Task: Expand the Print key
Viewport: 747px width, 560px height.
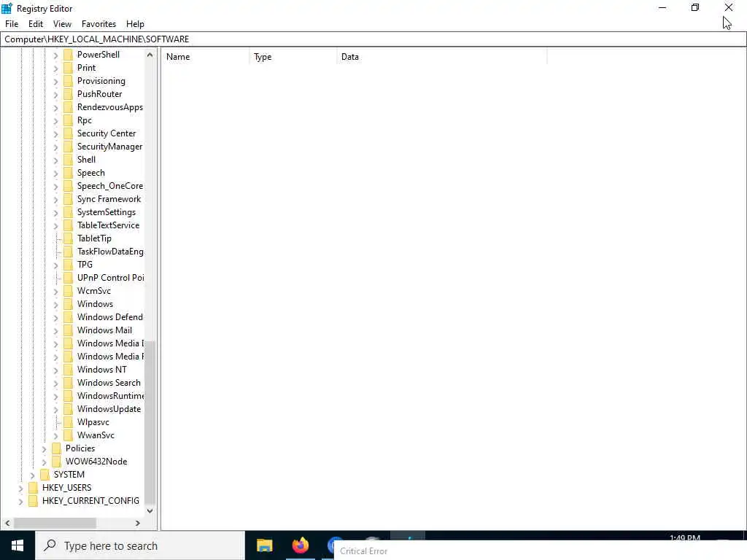Action: [x=55, y=68]
